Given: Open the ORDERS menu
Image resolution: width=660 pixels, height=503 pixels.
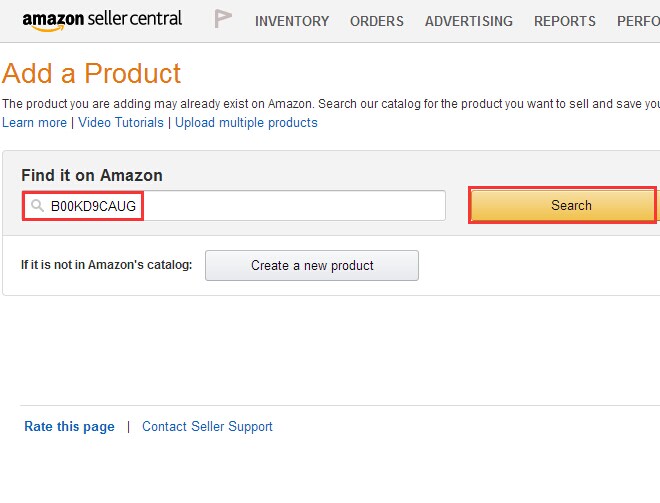Looking at the screenshot, I should tap(377, 21).
